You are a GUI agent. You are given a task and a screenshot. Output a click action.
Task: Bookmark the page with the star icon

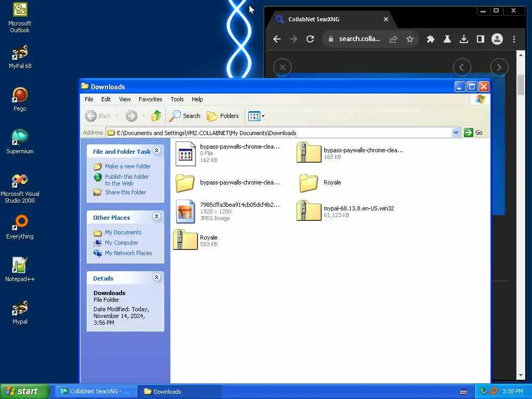click(x=410, y=39)
